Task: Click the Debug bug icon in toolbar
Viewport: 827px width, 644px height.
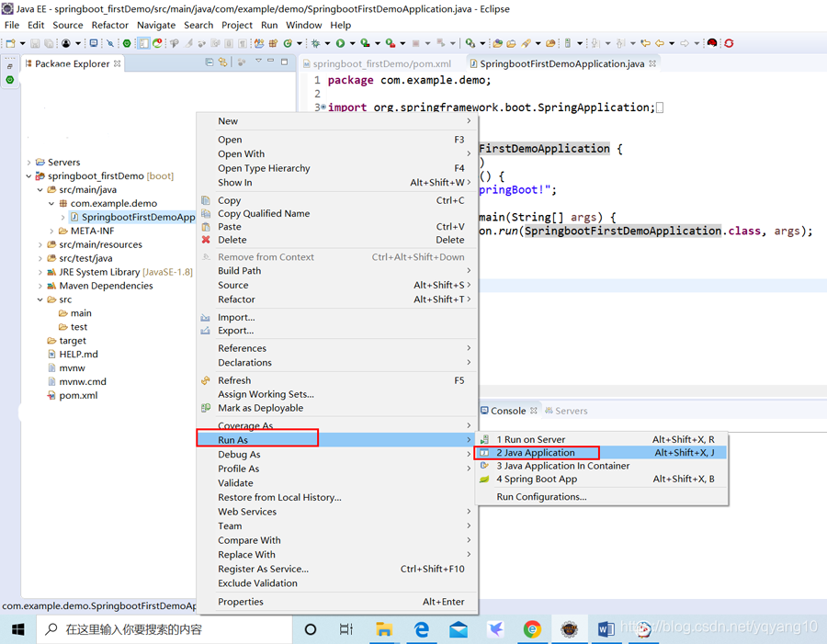Action: (x=315, y=43)
